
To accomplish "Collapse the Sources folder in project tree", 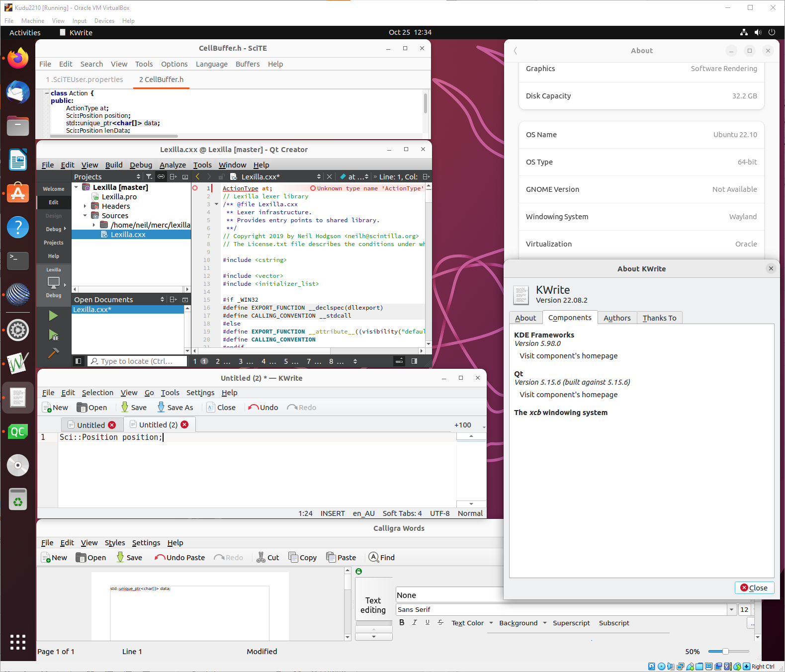I will tap(85, 215).
